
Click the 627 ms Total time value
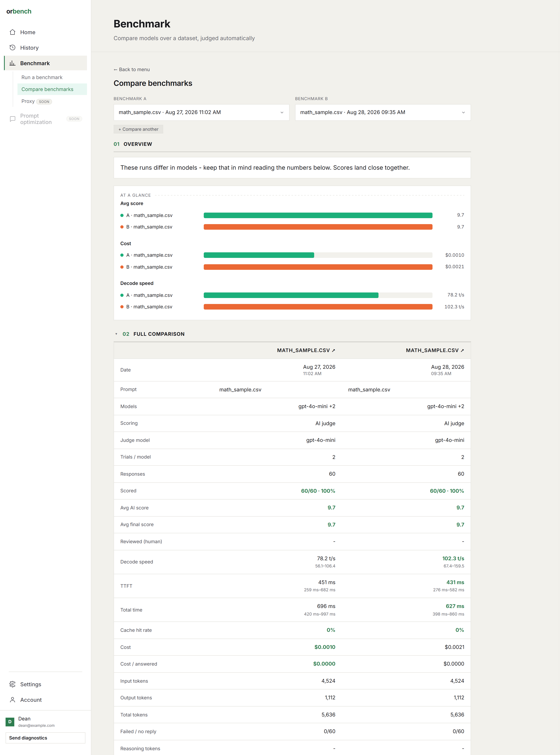coord(455,606)
